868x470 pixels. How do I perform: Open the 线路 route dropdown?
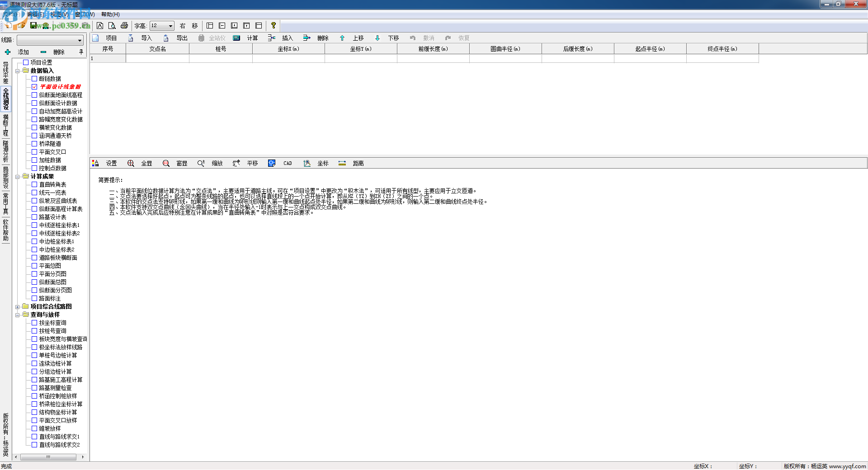(x=80, y=40)
